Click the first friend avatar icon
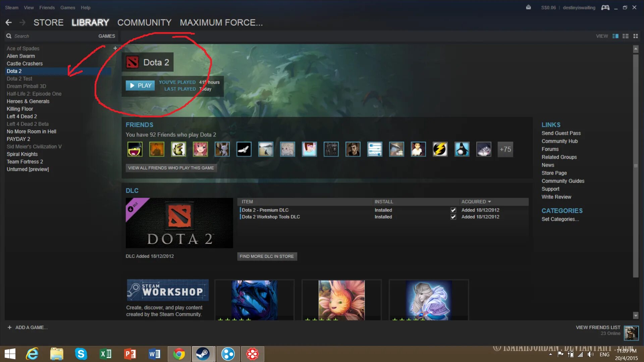This screenshot has width=644, height=362. coord(135,149)
